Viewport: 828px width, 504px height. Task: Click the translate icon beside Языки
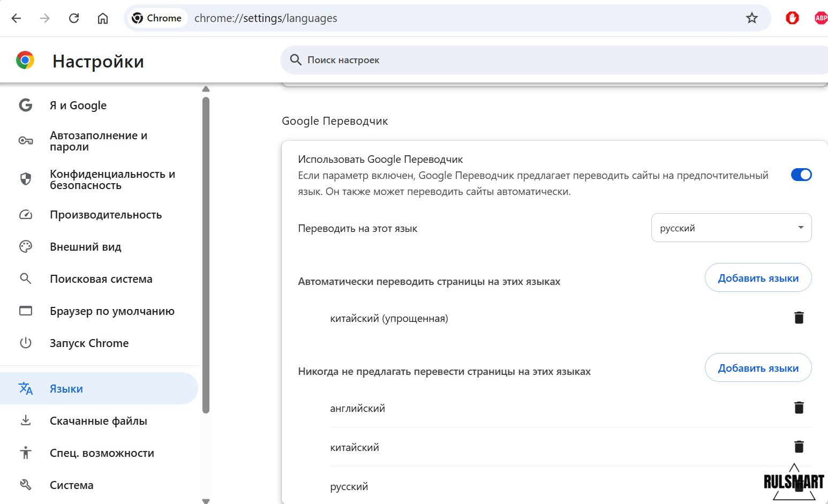coord(26,388)
